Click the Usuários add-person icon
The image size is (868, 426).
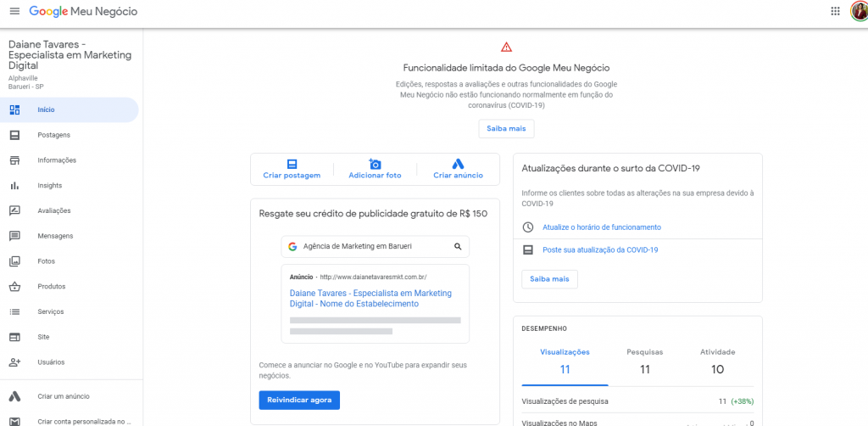point(15,362)
